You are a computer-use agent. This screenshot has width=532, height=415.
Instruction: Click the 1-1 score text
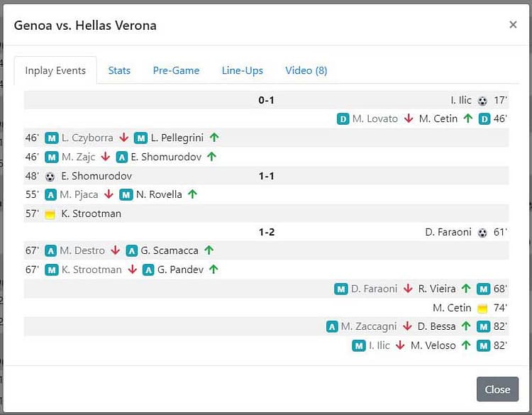(266, 176)
